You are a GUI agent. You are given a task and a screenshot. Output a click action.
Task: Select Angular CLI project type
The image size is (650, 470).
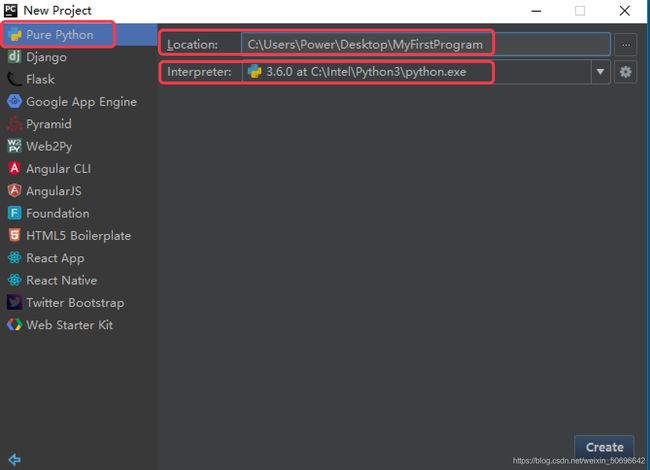[79, 169]
